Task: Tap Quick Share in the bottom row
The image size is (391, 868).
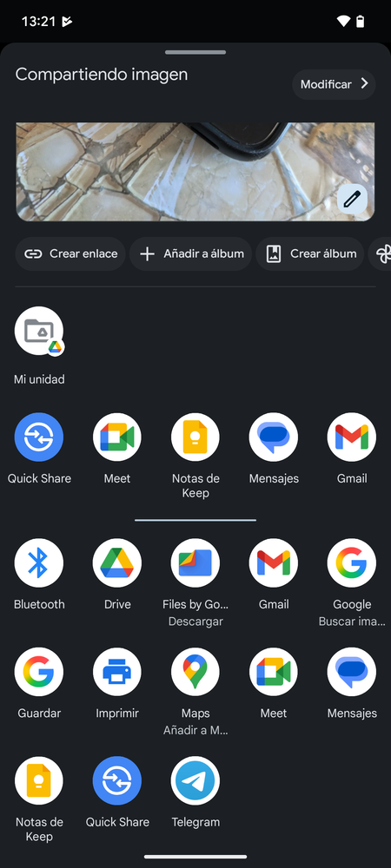Action: pos(116,780)
